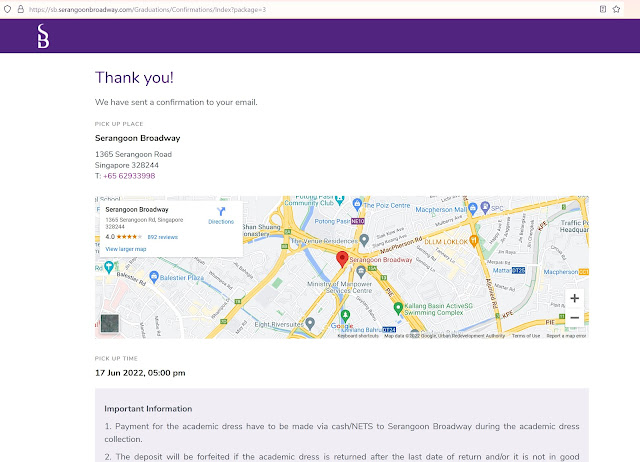Screen dimensions: 640x462
Task: Click Report a map error link
Action: click(566, 336)
